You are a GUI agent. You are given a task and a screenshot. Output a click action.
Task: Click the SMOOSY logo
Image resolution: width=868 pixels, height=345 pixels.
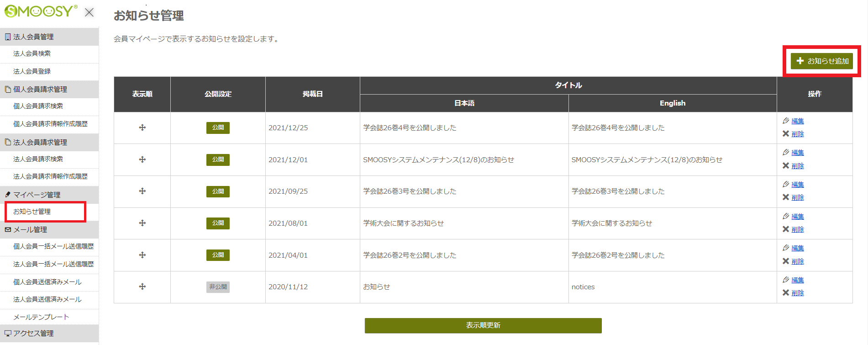pyautogui.click(x=41, y=11)
